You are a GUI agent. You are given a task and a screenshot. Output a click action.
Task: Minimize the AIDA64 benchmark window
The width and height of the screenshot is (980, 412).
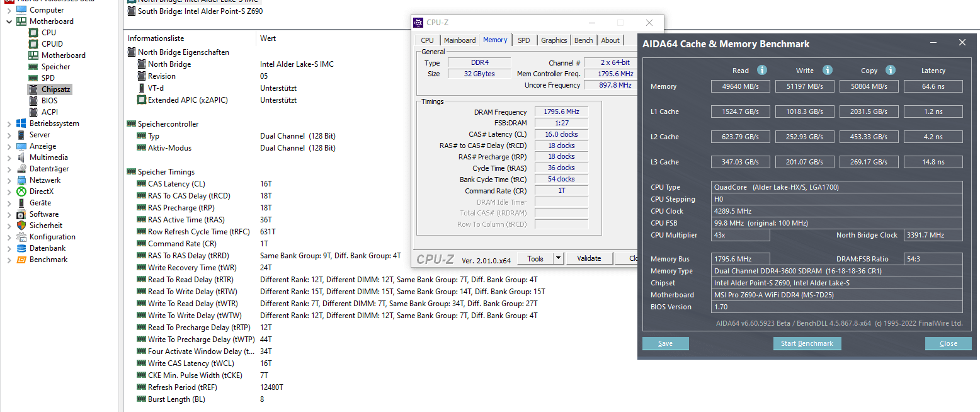coord(933,43)
